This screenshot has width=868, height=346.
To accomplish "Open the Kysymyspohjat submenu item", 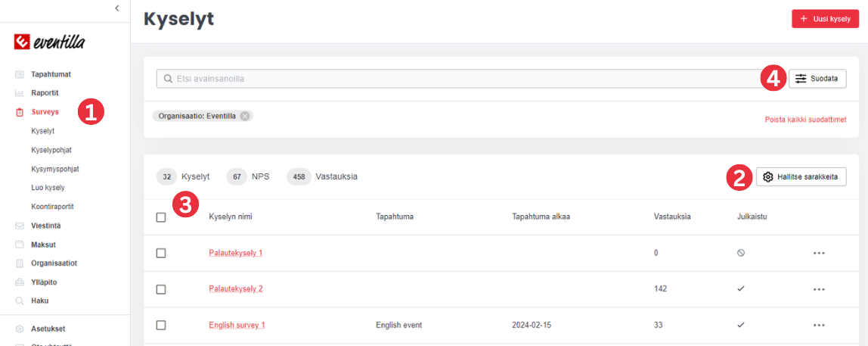I will tap(55, 169).
